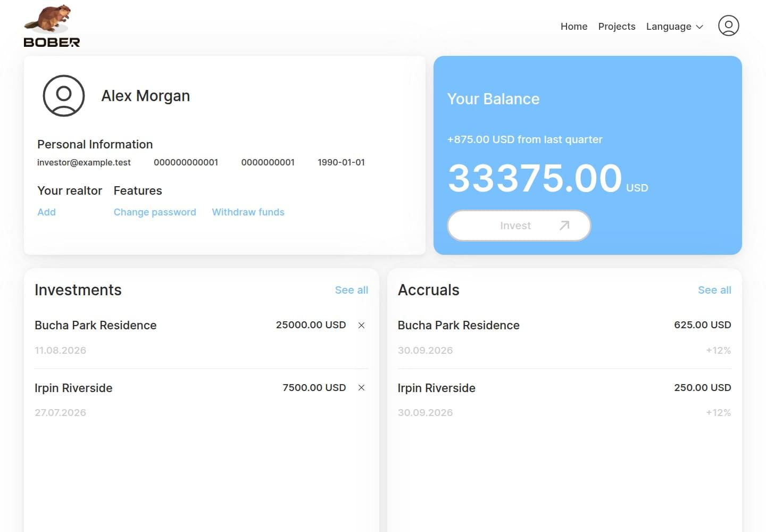This screenshot has height=532, width=766.
Task: Click the email investor@example.test
Action: [x=84, y=162]
